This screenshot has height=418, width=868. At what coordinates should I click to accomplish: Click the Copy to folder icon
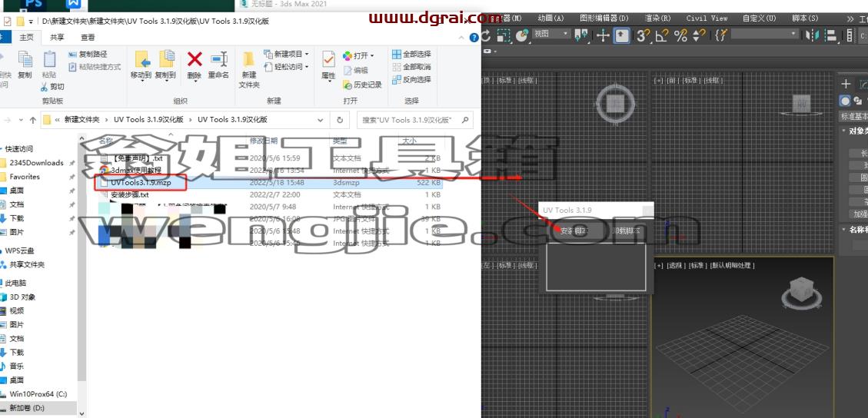point(165,60)
